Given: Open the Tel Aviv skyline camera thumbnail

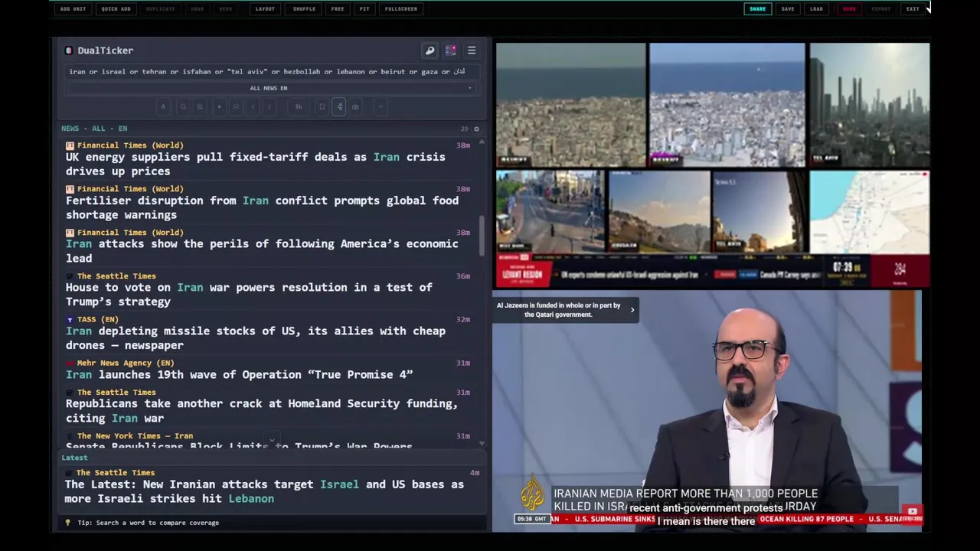Looking at the screenshot, I should pos(870,105).
